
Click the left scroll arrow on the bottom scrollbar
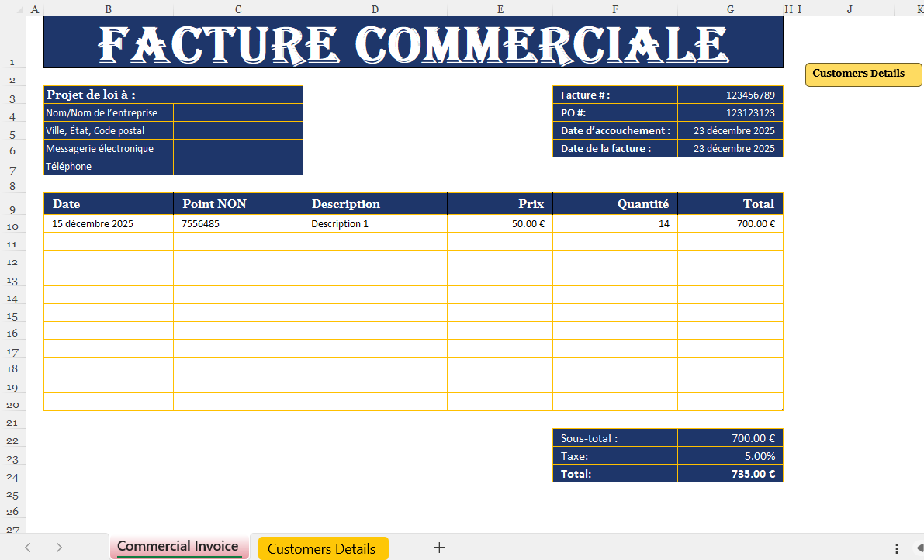tap(919, 547)
